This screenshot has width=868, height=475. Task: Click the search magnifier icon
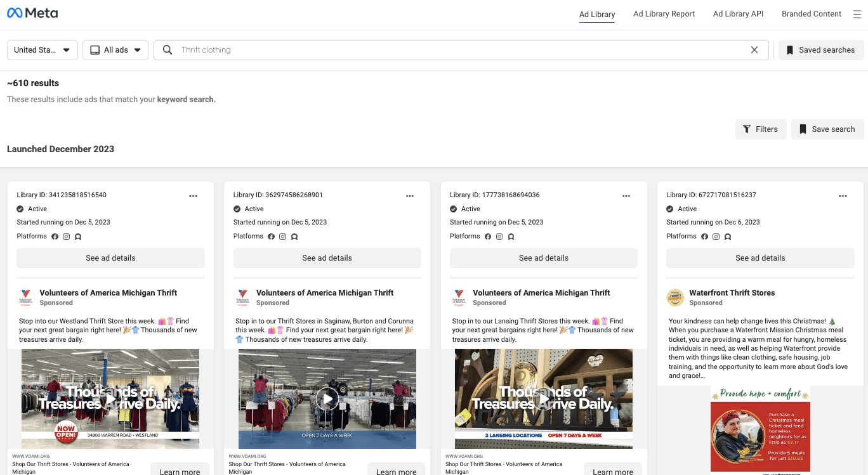[x=168, y=50]
